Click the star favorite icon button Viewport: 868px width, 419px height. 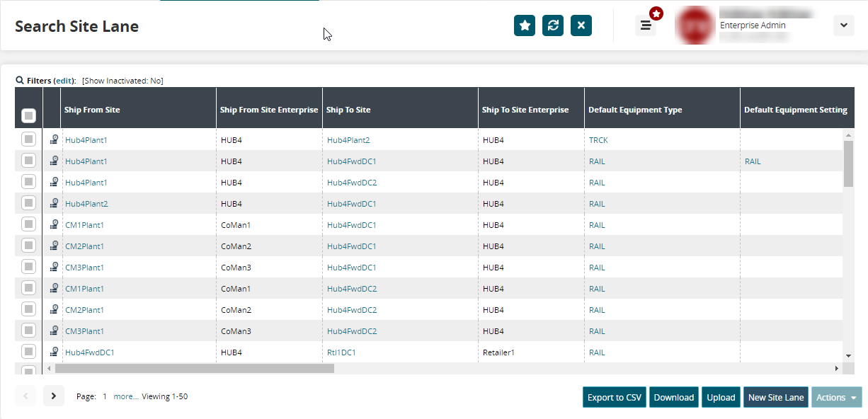525,25
